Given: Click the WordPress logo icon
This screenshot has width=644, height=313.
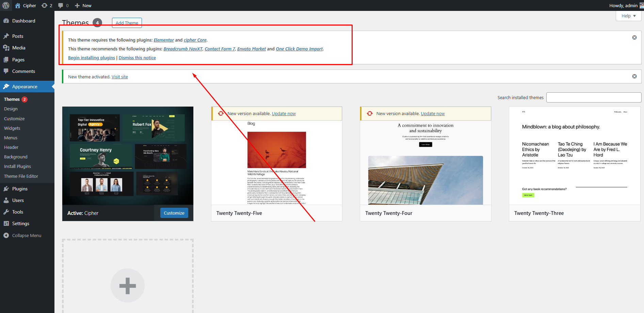Looking at the screenshot, I should [x=6, y=5].
